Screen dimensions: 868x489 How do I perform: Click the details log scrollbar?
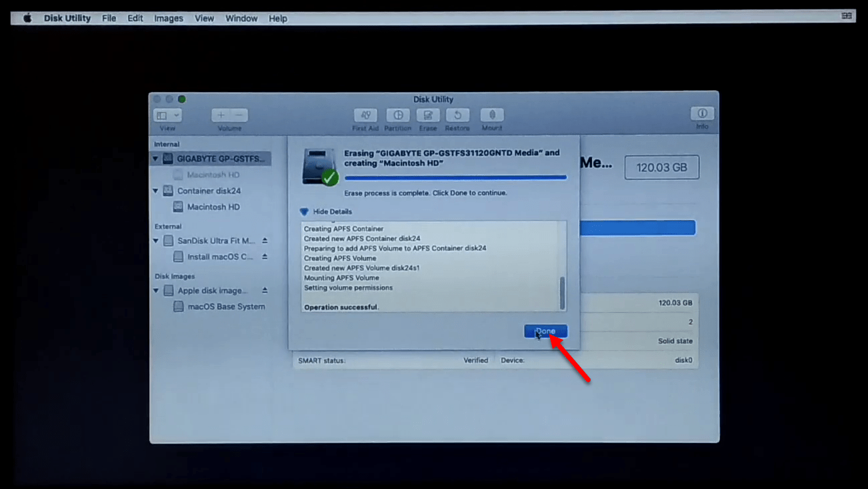tap(563, 294)
